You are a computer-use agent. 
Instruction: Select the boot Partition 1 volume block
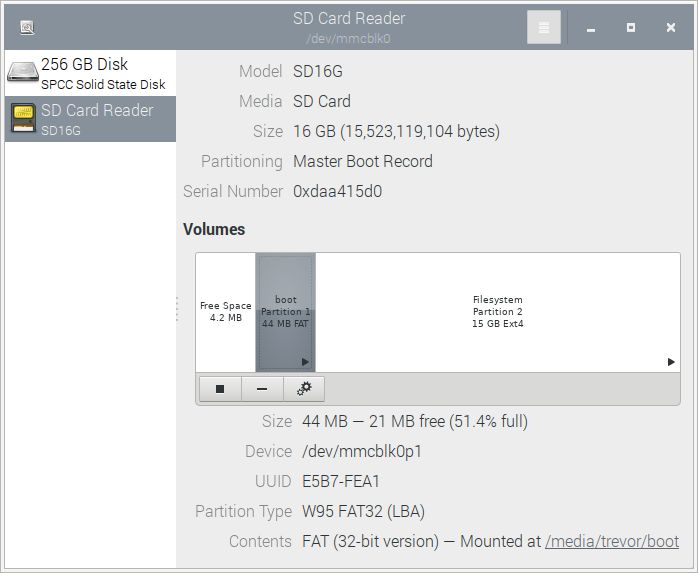[x=285, y=312]
